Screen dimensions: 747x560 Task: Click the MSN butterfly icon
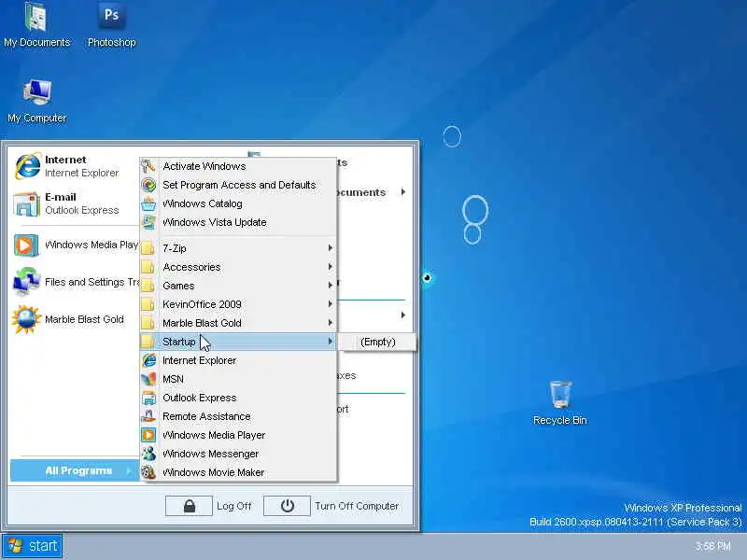point(148,379)
